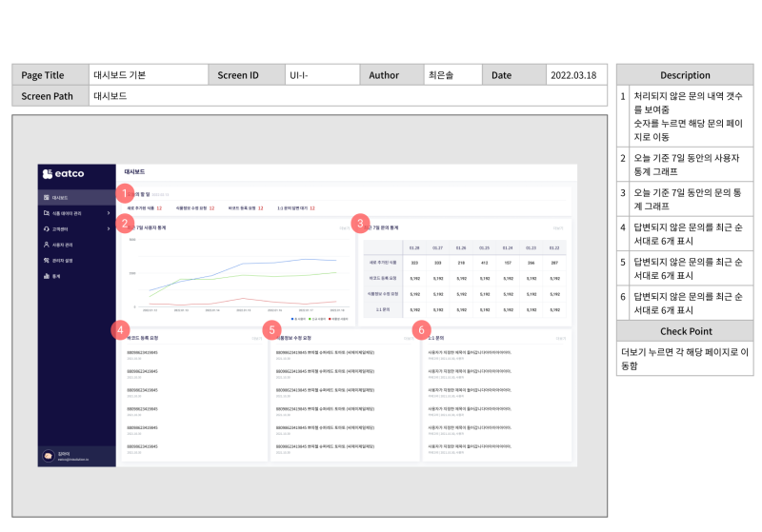
Task: Click the 통계 bar chart icon
Action: click(46, 276)
